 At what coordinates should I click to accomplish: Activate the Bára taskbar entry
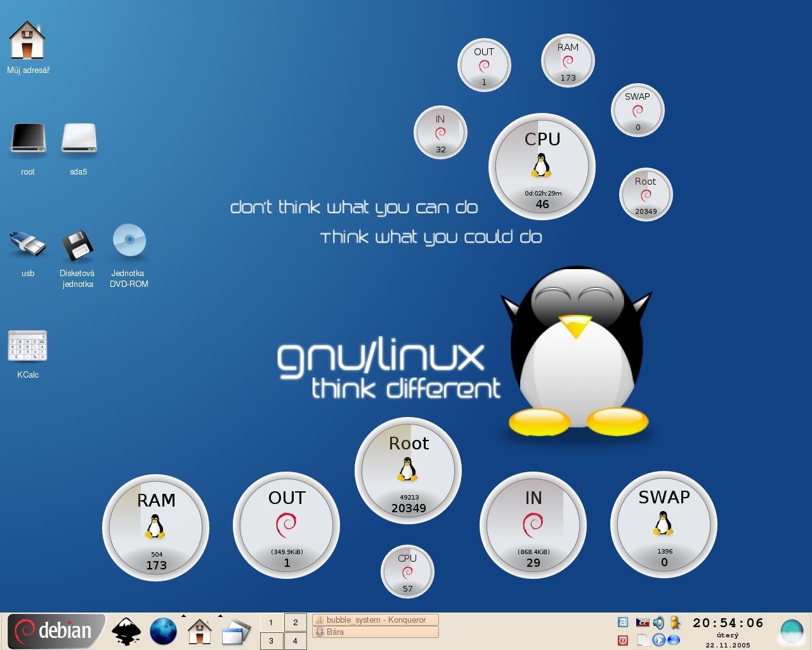click(x=375, y=632)
